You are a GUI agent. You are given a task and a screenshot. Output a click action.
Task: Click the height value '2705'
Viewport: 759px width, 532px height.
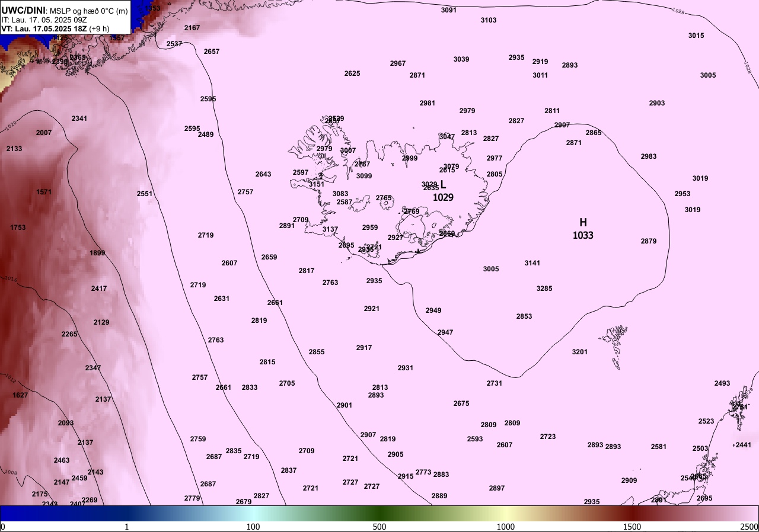pos(287,383)
